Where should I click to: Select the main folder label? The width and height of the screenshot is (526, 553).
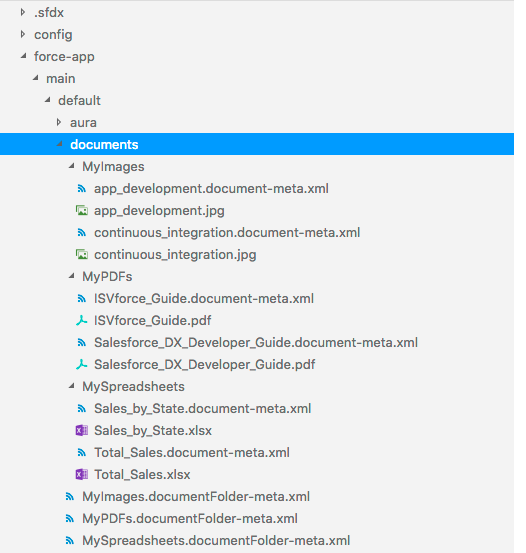(61, 78)
